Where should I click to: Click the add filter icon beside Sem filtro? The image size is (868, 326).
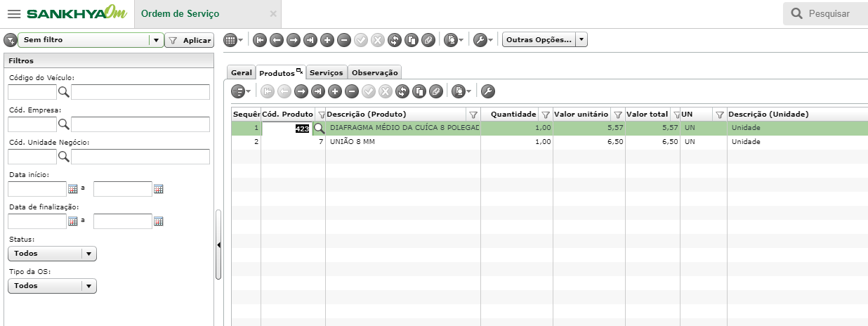(x=10, y=40)
